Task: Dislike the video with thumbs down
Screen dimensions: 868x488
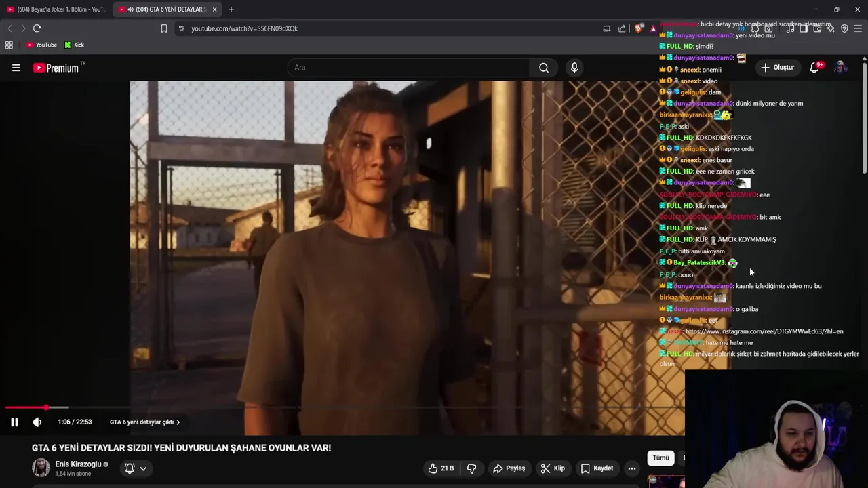Action: (471, 468)
